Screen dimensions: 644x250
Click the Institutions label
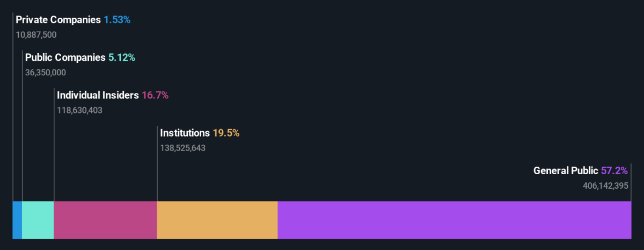point(185,133)
